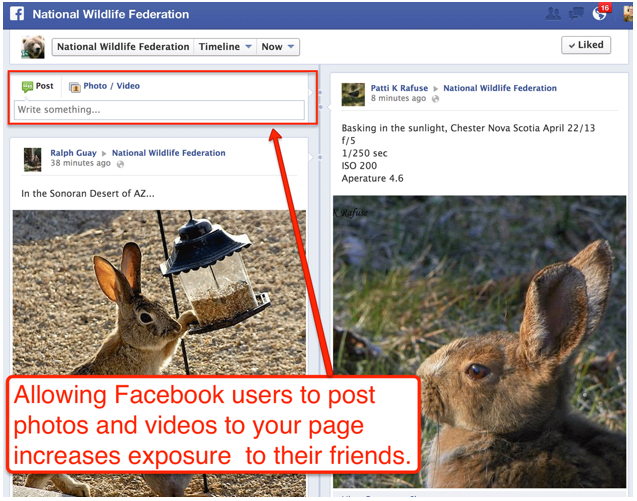Select the Photo / Video tab
The width and height of the screenshot is (637, 501).
pos(104,86)
